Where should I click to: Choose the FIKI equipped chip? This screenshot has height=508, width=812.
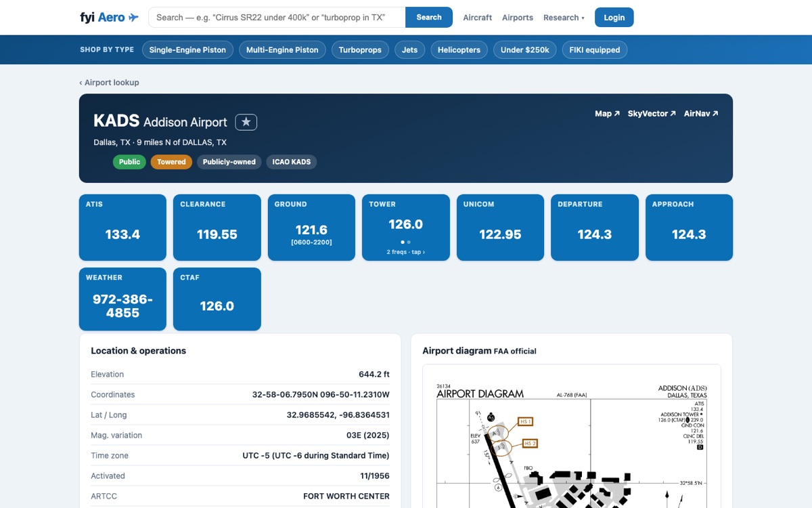pyautogui.click(x=595, y=49)
